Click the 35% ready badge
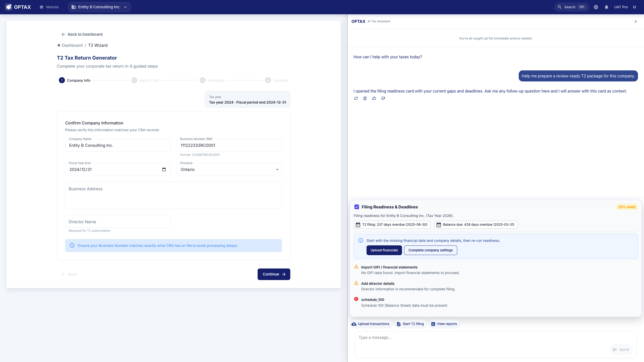 point(627,207)
